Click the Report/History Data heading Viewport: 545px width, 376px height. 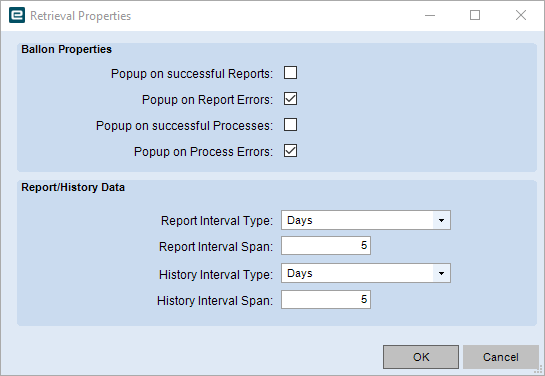click(73, 187)
